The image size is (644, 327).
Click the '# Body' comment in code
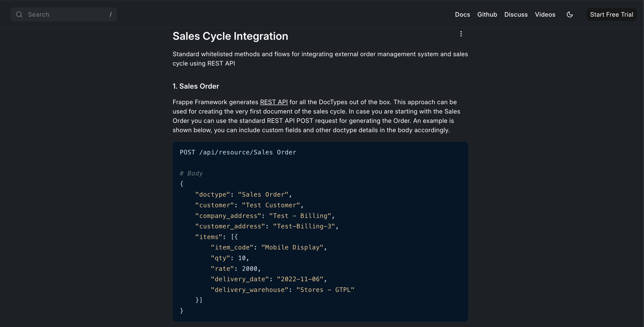pos(191,173)
